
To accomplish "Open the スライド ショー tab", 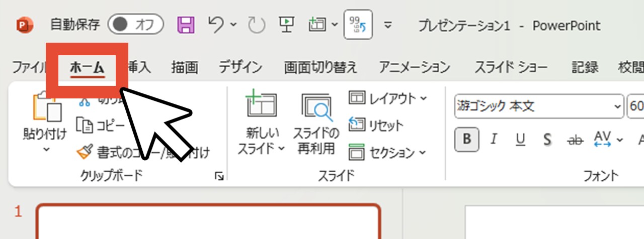I will pos(512,67).
